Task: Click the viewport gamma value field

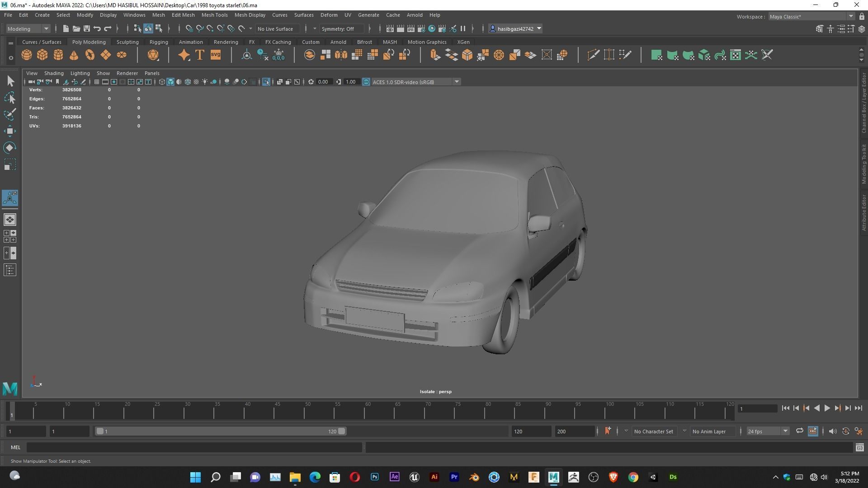Action: [351, 82]
